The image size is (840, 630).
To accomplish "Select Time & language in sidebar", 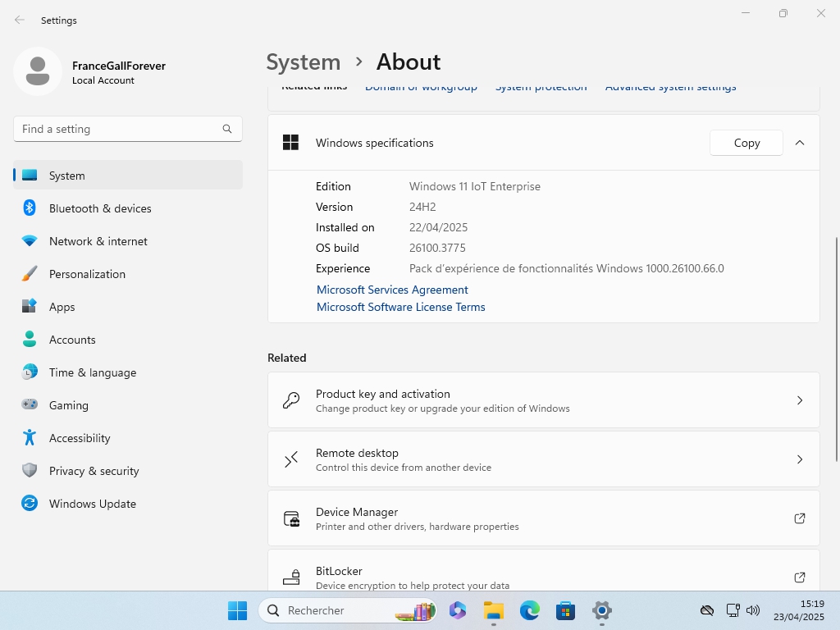I will point(93,372).
